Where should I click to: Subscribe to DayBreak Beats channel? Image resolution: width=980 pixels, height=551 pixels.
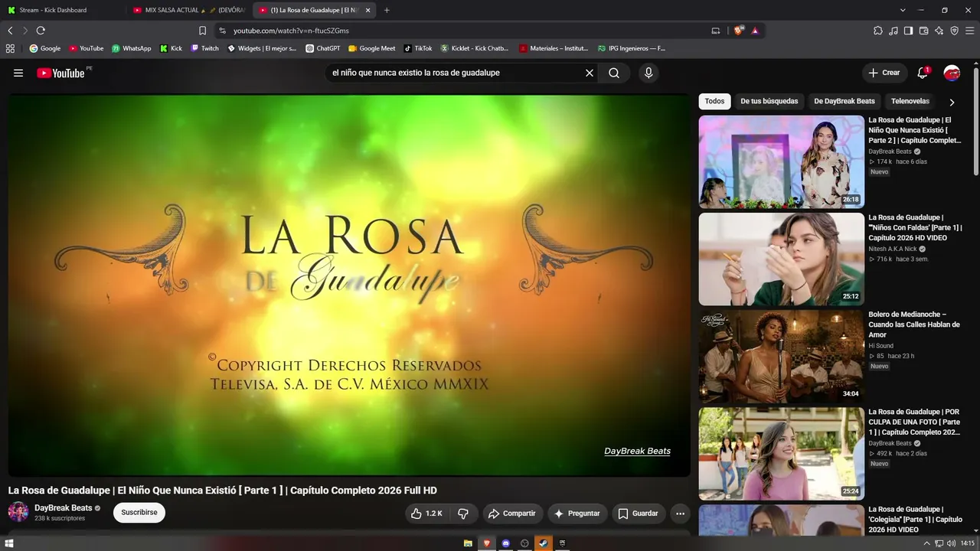tap(139, 513)
